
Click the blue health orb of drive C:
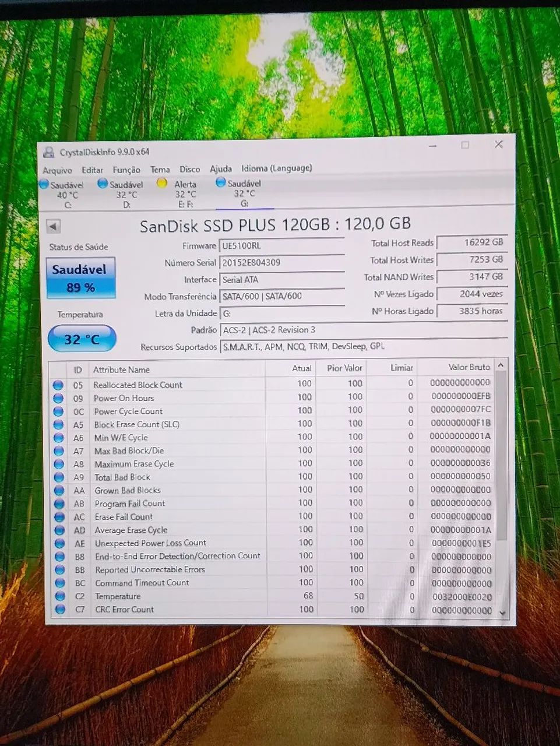tap(44, 184)
